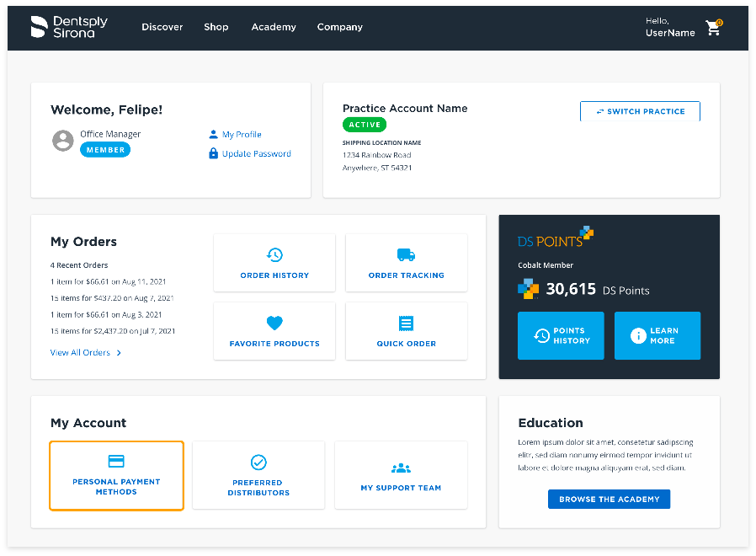Click Browse the Academy button

click(x=609, y=499)
